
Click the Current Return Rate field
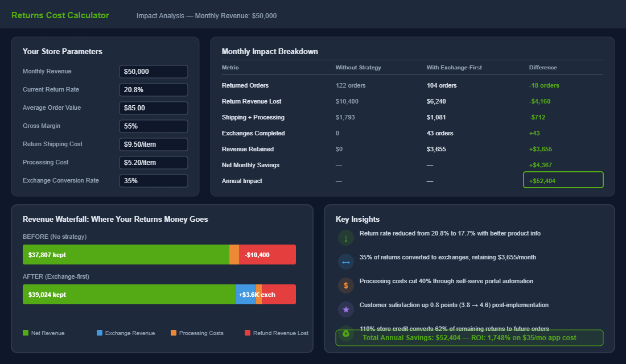pyautogui.click(x=153, y=89)
